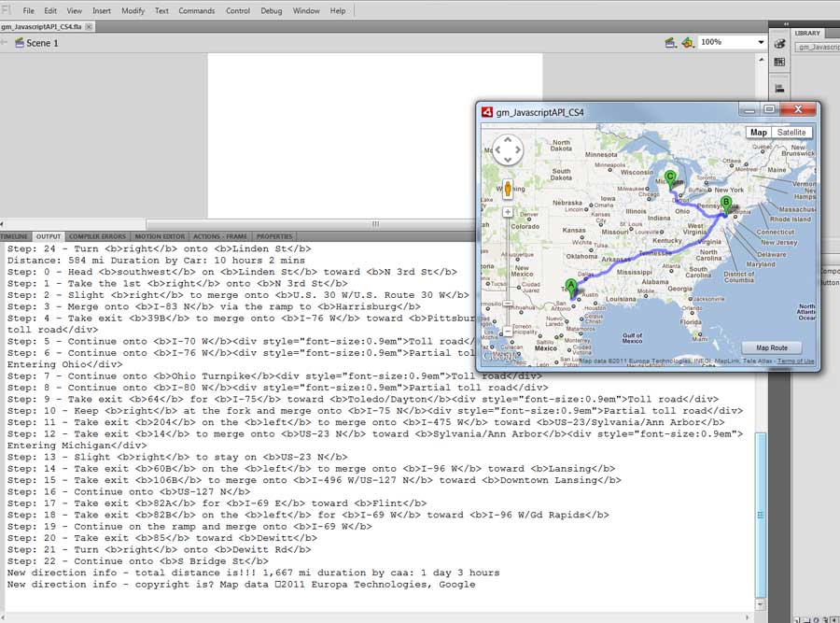Click the green marker B on map

tap(726, 205)
